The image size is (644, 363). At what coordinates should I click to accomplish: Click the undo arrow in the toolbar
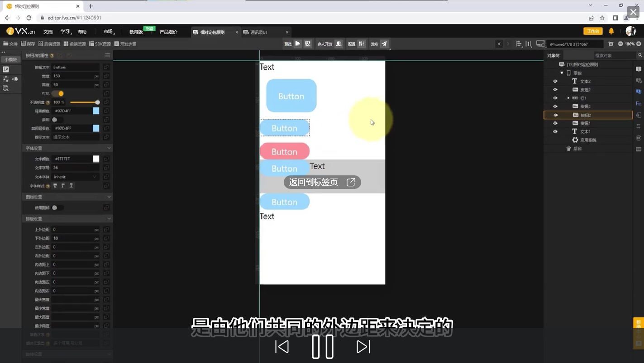tap(499, 44)
